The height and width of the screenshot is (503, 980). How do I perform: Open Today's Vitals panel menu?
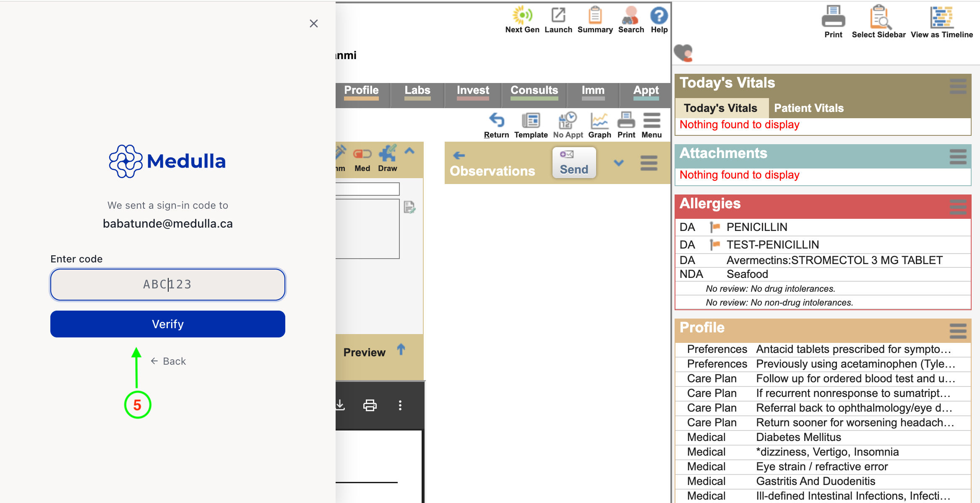point(958,86)
